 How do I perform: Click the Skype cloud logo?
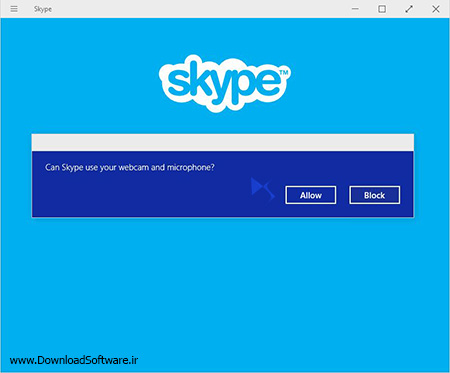click(x=225, y=83)
